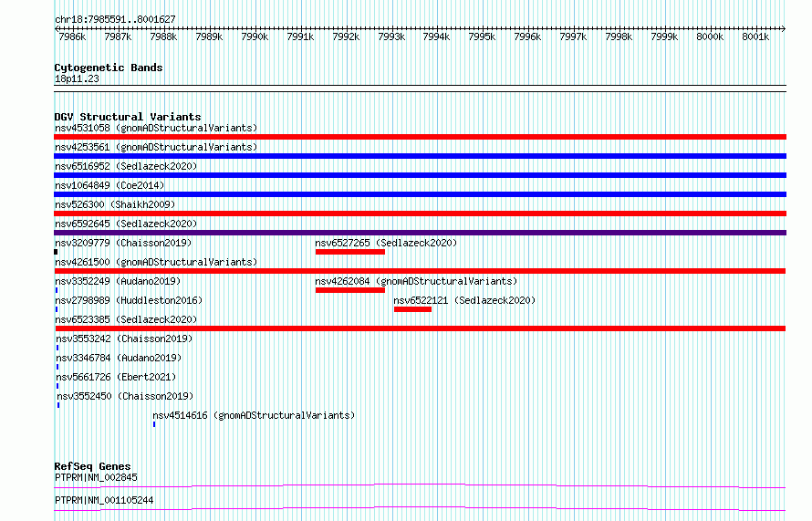Select the red bar under nsv4262084
This screenshot has width=812, height=521.
tap(350, 290)
